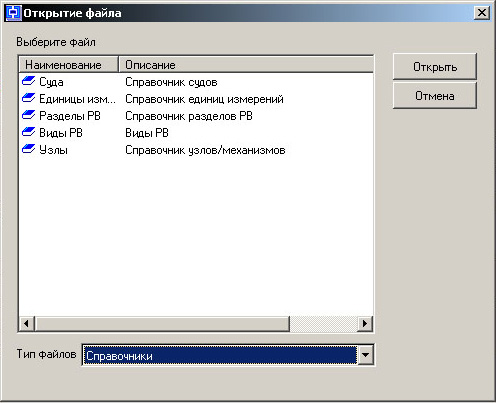Open the Тип файлов dropdown arrow
This screenshot has width=496, height=403.
point(365,355)
